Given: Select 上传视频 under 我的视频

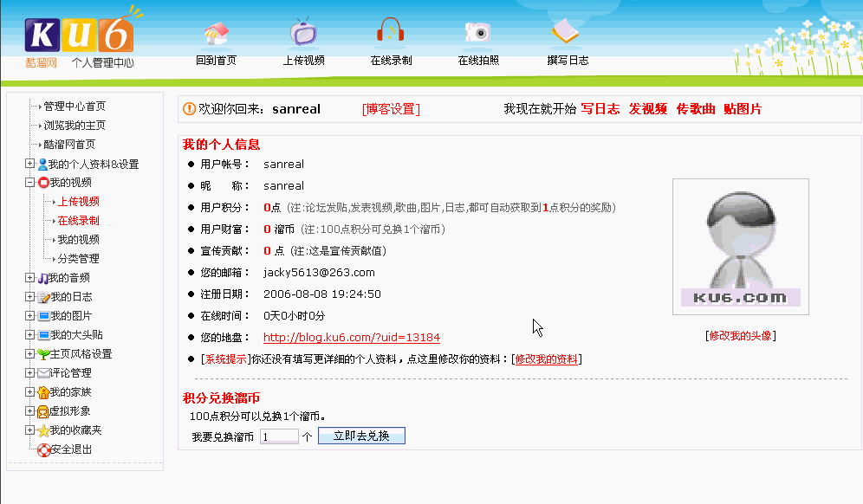Looking at the screenshot, I should tap(79, 202).
